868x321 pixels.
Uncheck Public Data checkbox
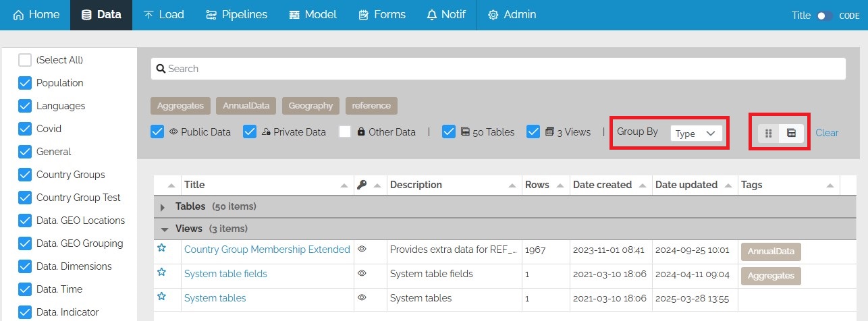157,132
